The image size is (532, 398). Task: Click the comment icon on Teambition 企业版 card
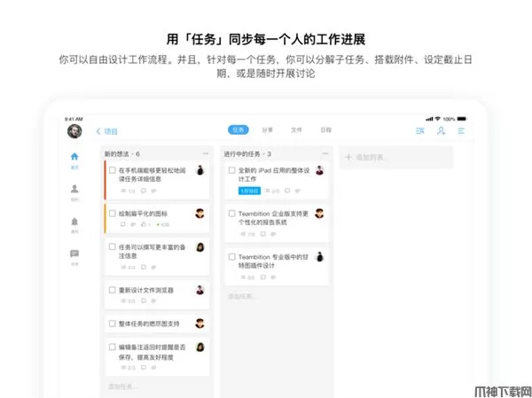pyautogui.click(x=263, y=234)
